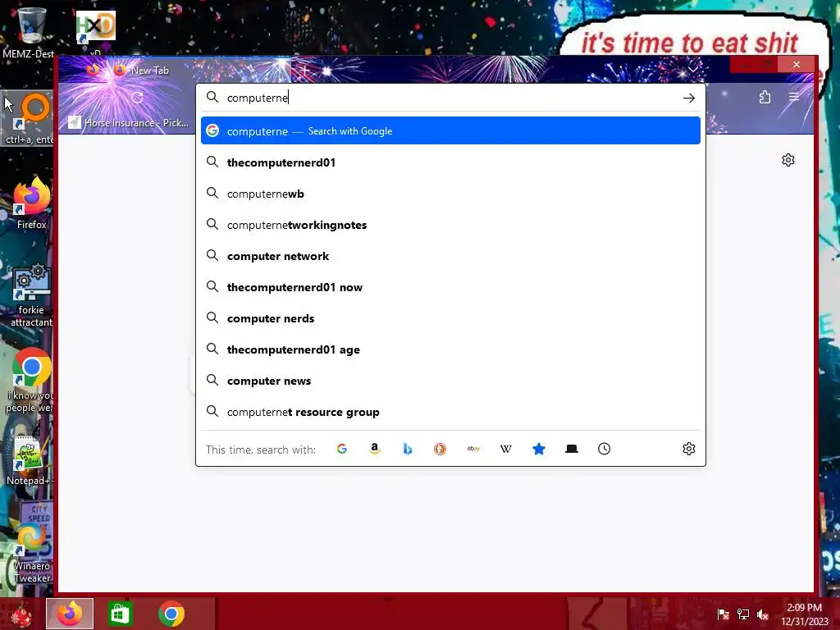The width and height of the screenshot is (840, 630).
Task: Open new tab page personalize gear icon
Action: click(x=788, y=160)
